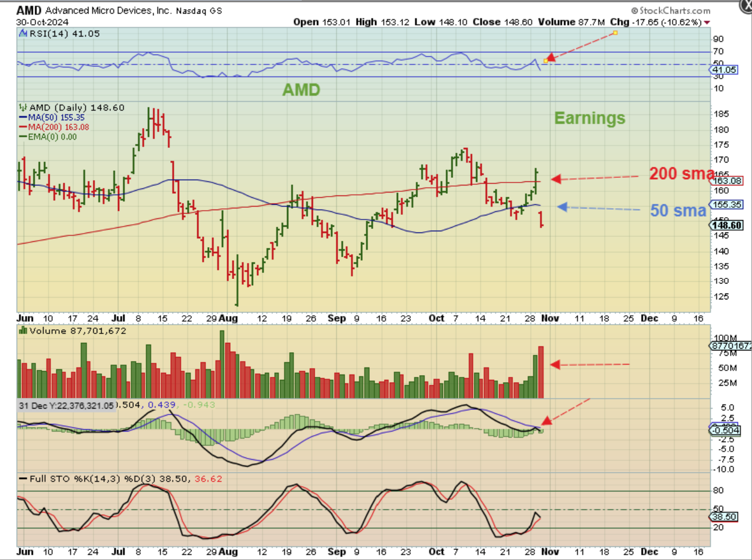Click the 'Volume 87,701,672' panel label
Image resolution: width=752 pixels, height=560 pixels.
pos(77,330)
